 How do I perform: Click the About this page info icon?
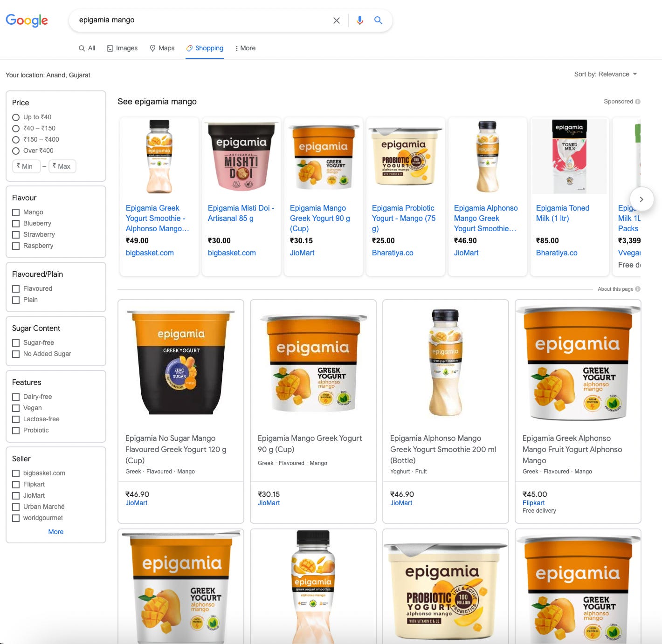tap(638, 289)
